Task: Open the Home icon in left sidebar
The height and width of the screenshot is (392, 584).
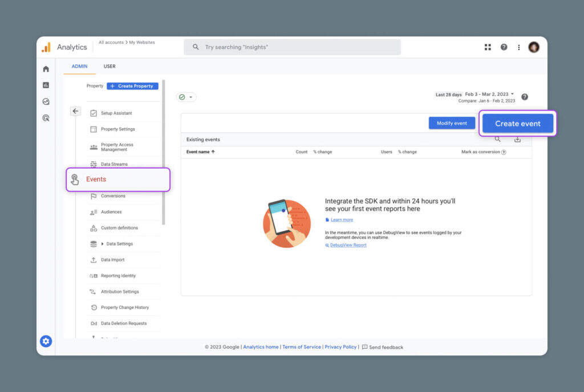Action: (46, 69)
